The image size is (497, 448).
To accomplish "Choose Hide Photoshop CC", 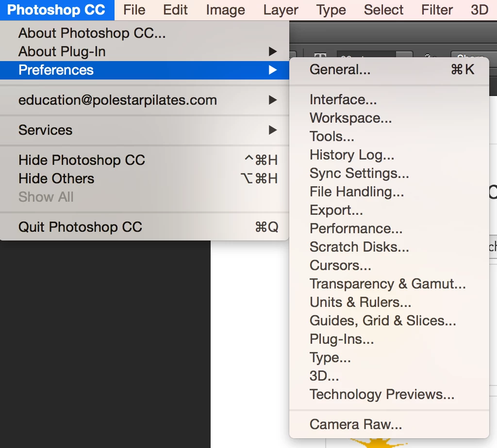I will point(145,160).
